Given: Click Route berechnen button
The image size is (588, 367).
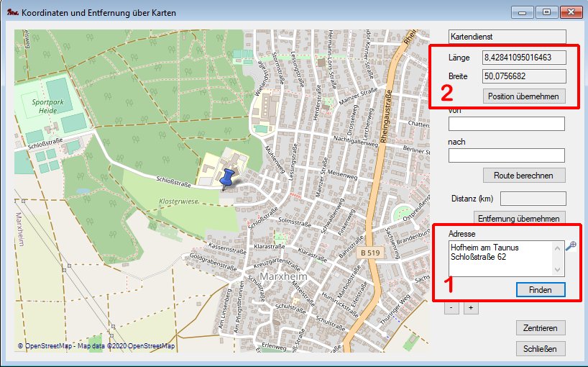Looking at the screenshot, I should click(x=524, y=175).
